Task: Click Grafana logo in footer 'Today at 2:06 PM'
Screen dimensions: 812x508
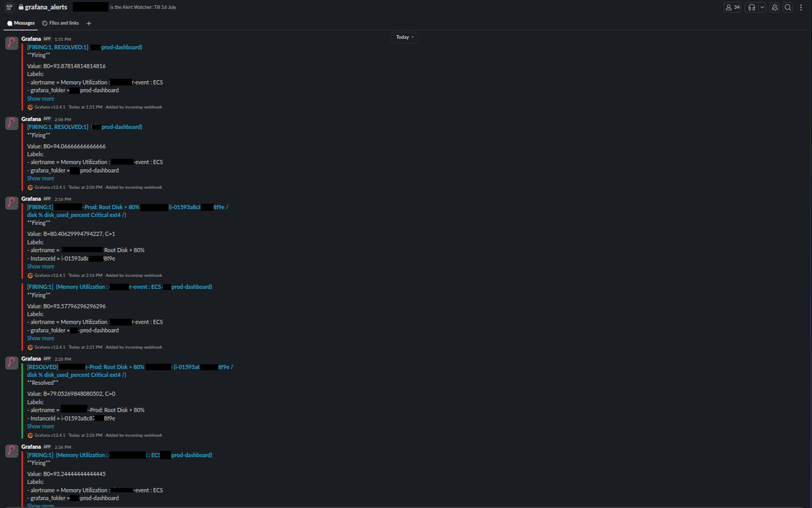Action: point(30,187)
